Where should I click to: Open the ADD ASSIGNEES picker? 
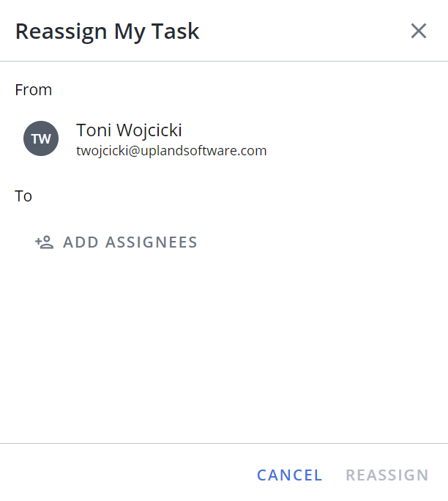click(x=116, y=242)
